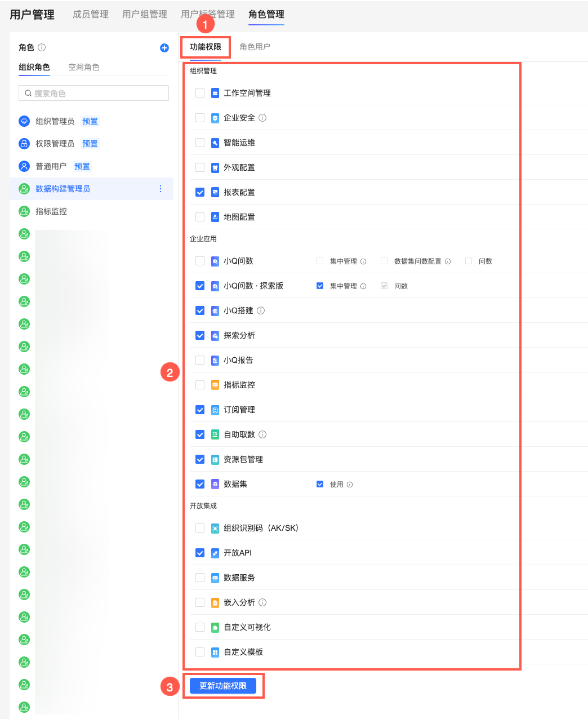Switch to 用户组管理 tab

pyautogui.click(x=145, y=15)
